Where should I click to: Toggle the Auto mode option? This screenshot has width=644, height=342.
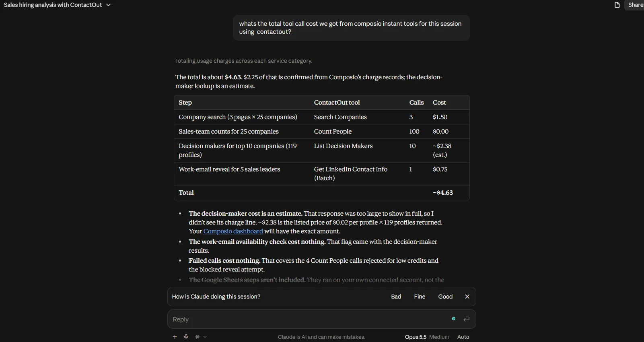(463, 337)
